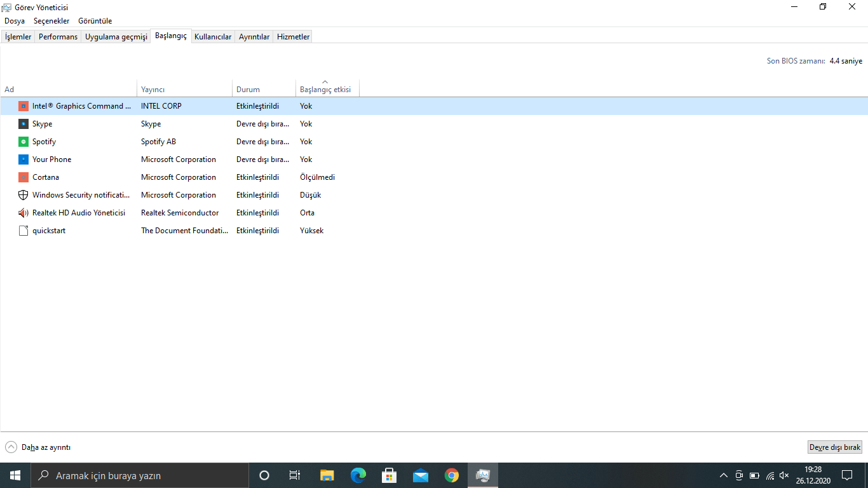The image size is (868, 488).
Task: Click the taskbar search box
Action: point(140,475)
